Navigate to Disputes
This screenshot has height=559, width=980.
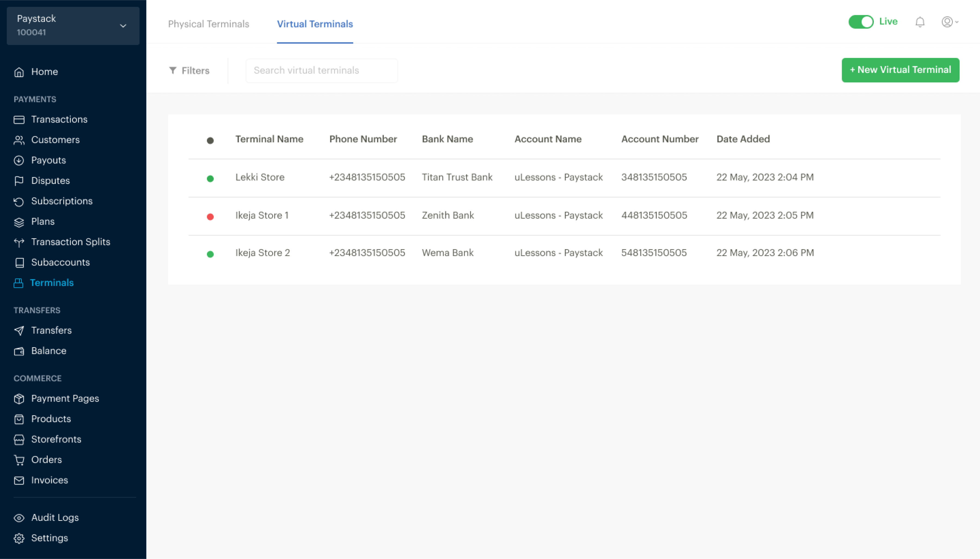(x=50, y=181)
